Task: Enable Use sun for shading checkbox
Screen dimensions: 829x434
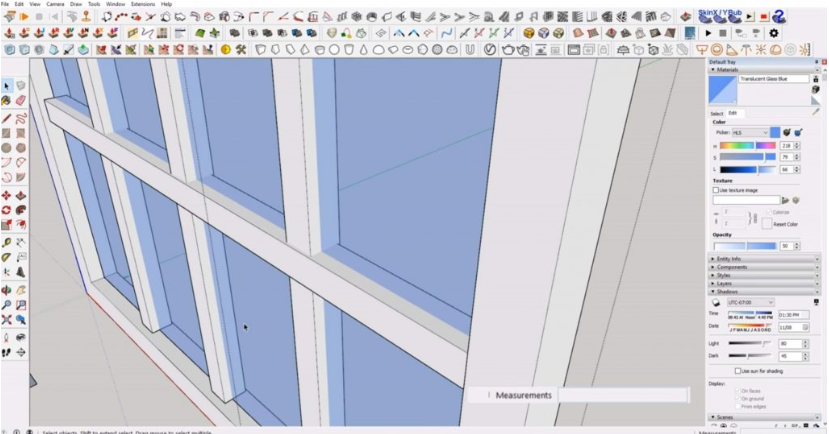Action: pyautogui.click(x=738, y=371)
